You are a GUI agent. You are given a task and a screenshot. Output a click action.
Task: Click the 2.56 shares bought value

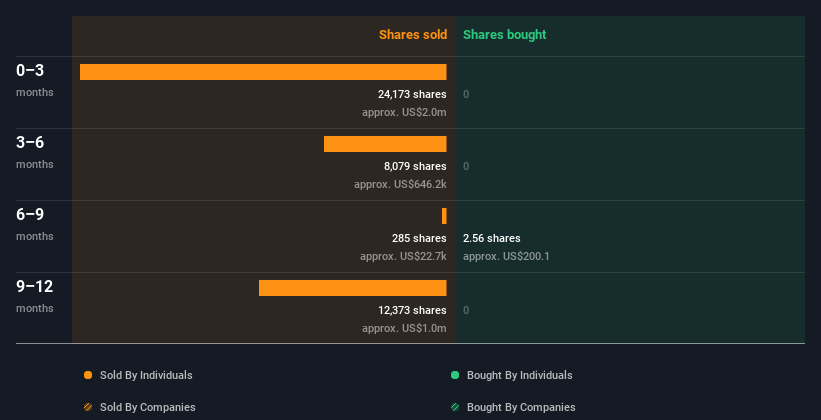tap(492, 238)
